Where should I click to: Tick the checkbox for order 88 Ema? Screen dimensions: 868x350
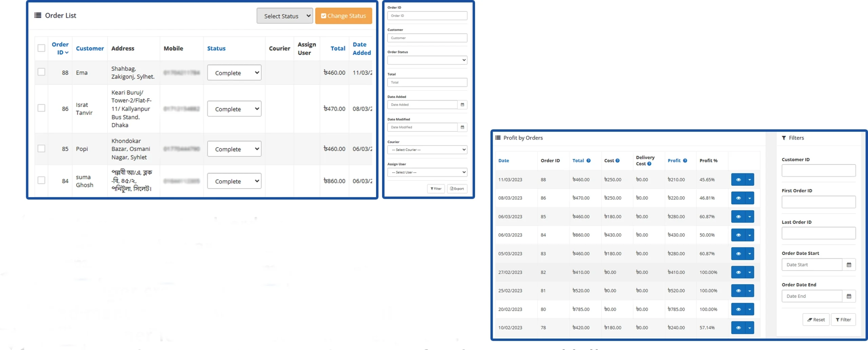[x=41, y=72]
